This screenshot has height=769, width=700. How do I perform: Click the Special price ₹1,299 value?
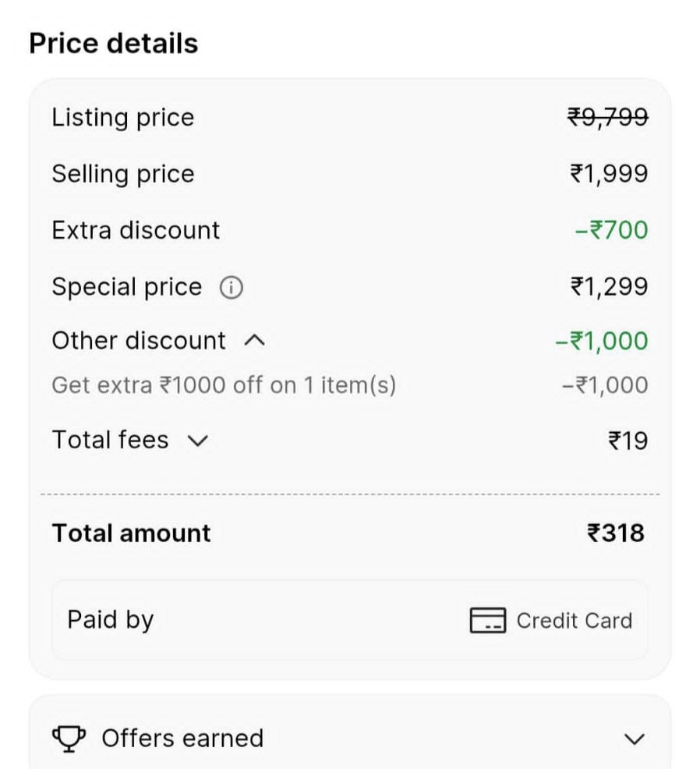[608, 286]
